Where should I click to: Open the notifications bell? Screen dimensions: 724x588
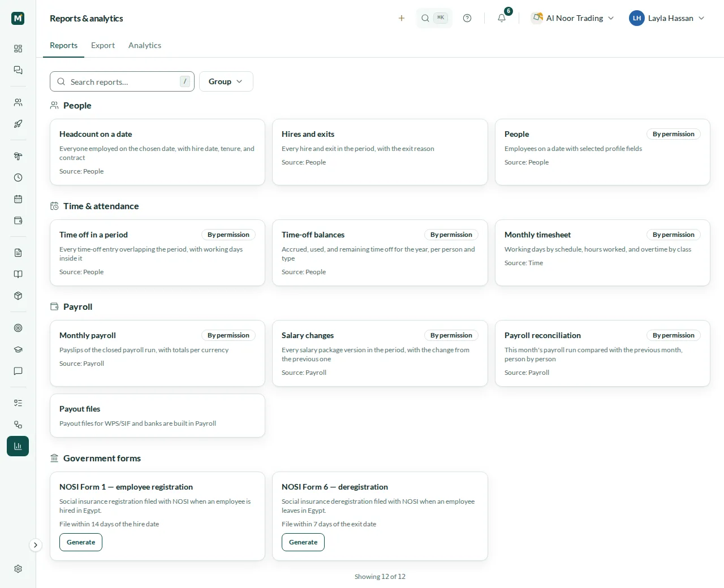(x=502, y=18)
